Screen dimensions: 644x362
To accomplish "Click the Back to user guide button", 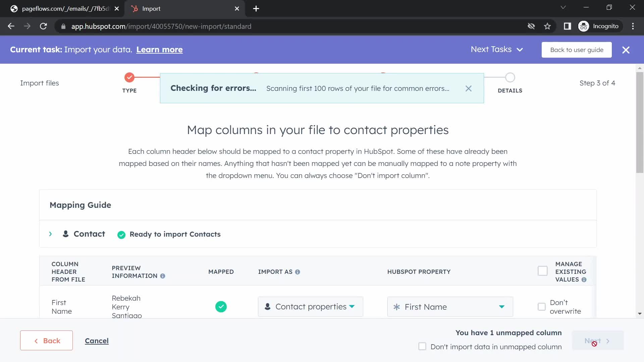I will (576, 50).
